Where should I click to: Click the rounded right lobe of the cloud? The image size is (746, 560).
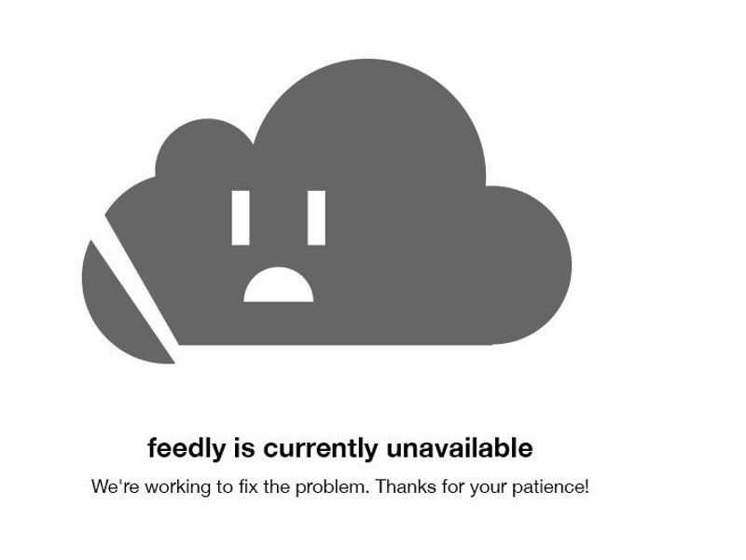pos(528,266)
